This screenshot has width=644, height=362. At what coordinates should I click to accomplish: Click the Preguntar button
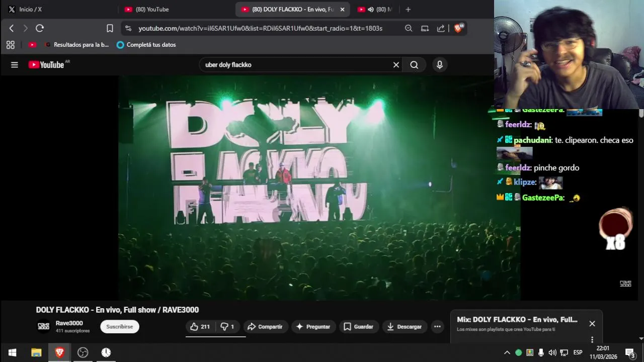click(x=313, y=327)
